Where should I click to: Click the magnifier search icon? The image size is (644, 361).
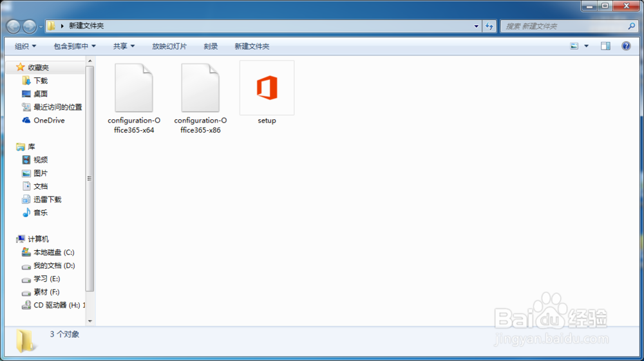tap(632, 26)
